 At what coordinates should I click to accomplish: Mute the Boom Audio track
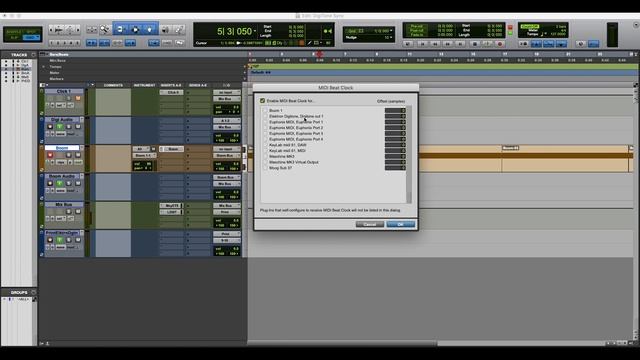78,183
